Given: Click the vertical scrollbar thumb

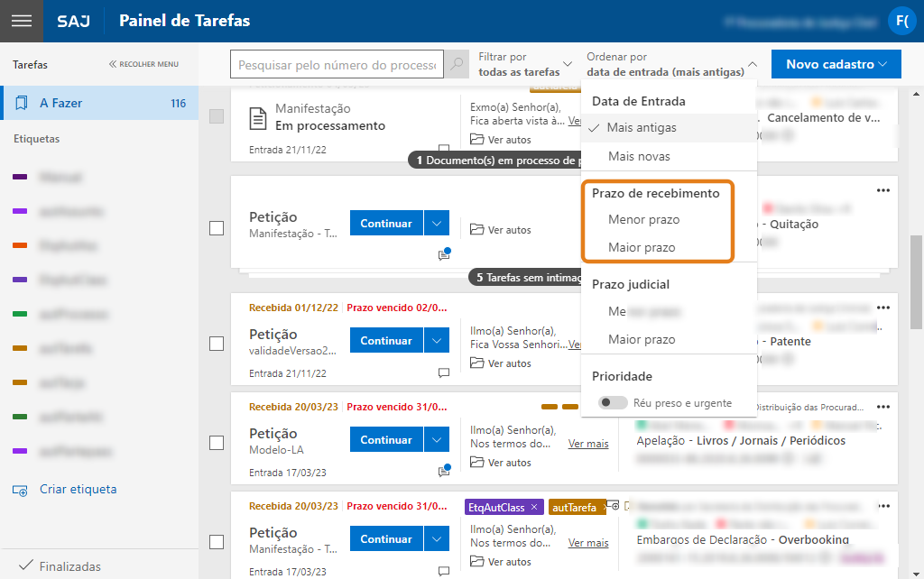Looking at the screenshot, I should click(x=917, y=280).
